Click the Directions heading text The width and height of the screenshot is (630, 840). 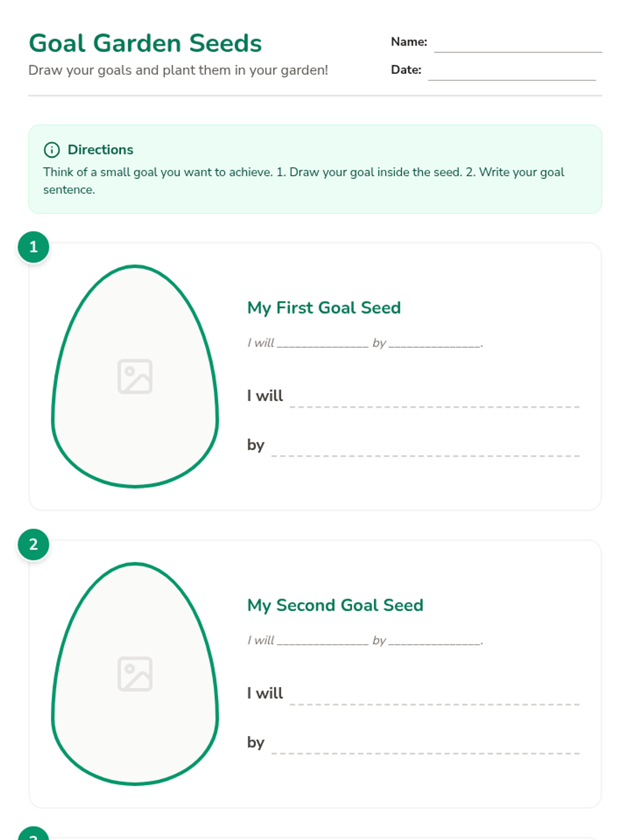(x=100, y=150)
